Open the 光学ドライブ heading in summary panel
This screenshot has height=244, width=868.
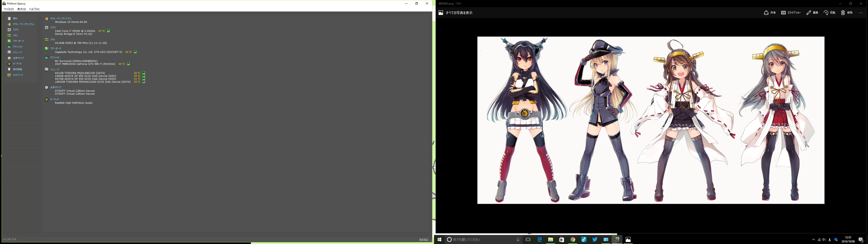[x=56, y=87]
